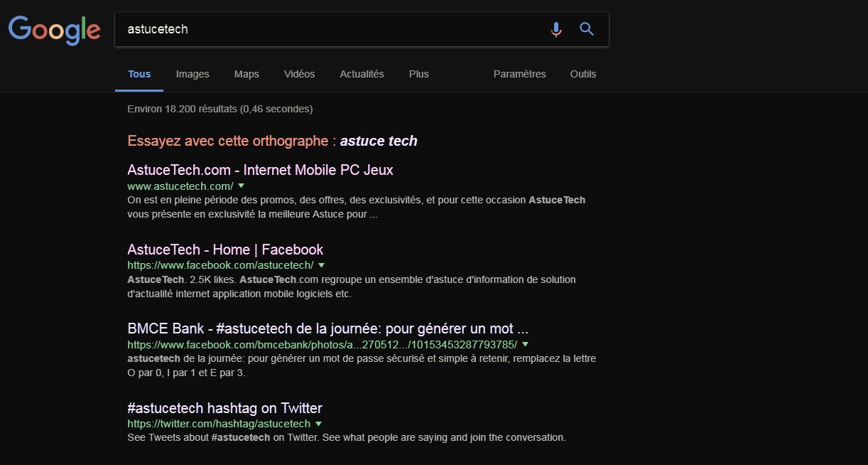Click the Google logo
The width and height of the screenshot is (868, 465).
coord(54,29)
